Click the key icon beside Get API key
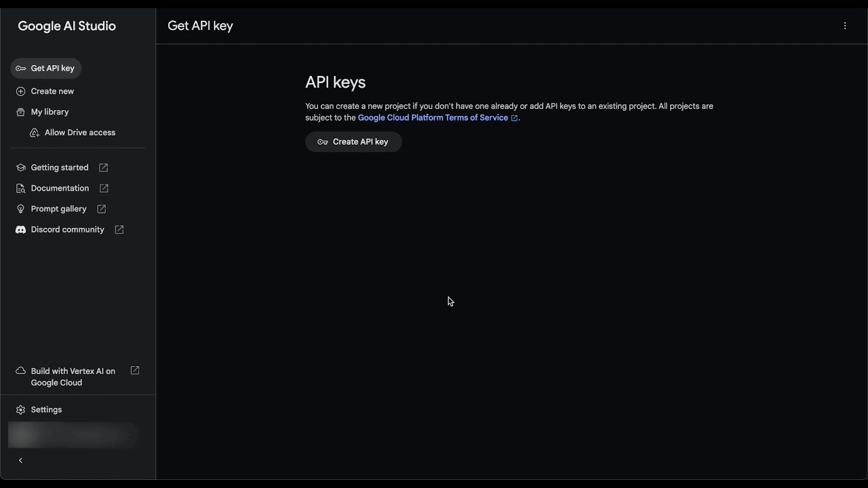868x488 pixels. click(21, 68)
